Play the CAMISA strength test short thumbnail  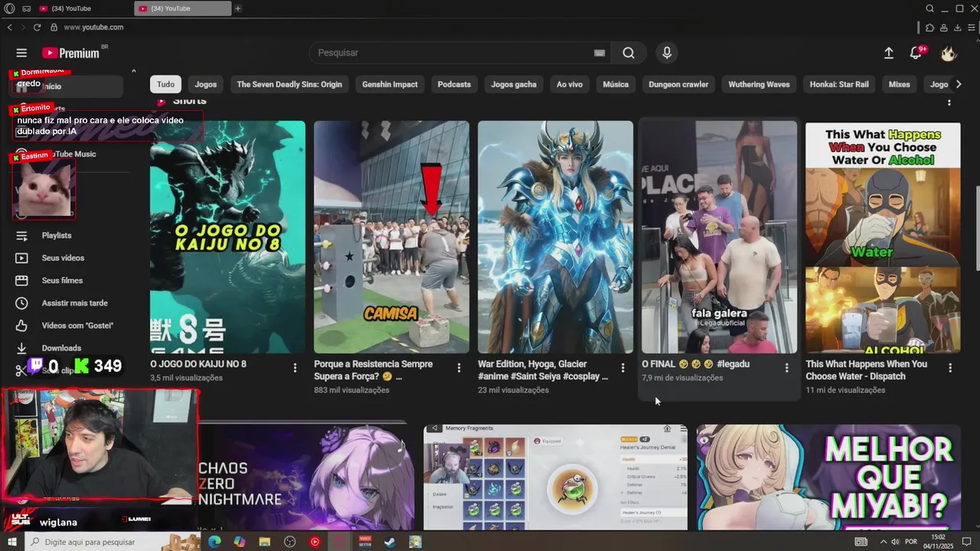coord(391,237)
